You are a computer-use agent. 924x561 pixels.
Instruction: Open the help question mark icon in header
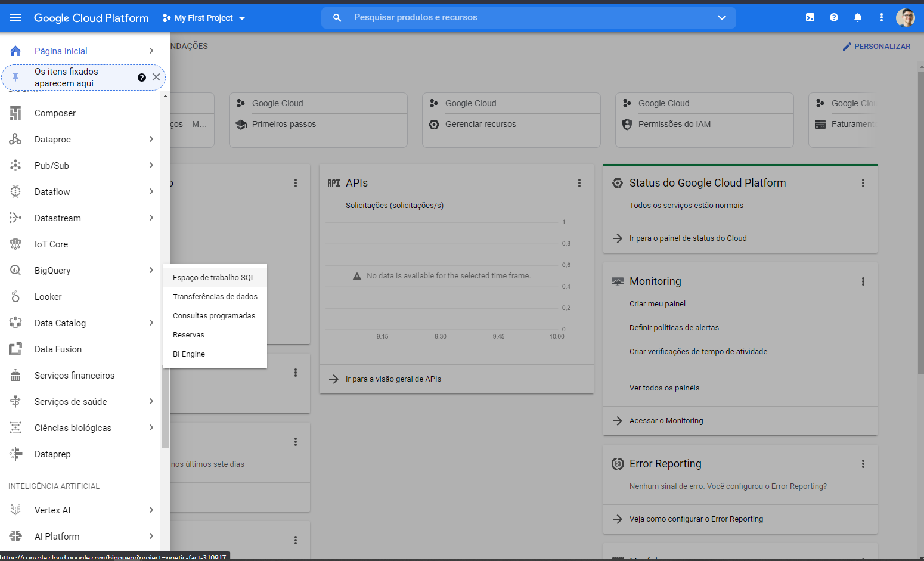tap(834, 18)
